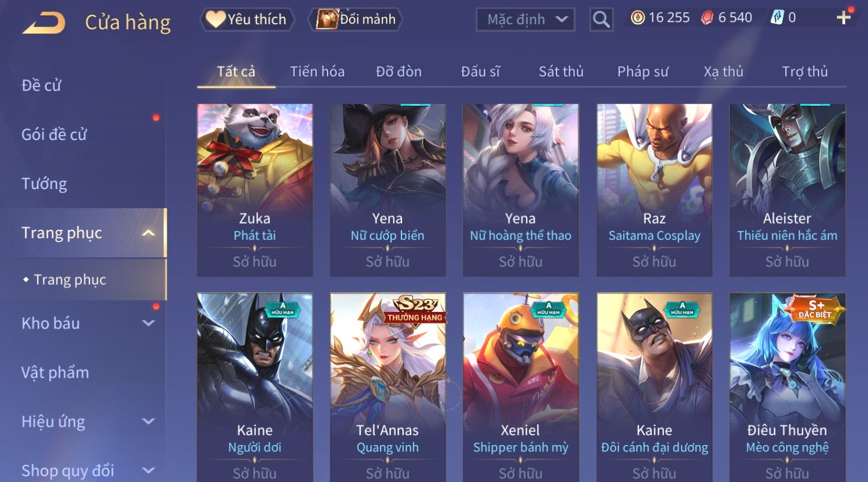Click the gold coin balance icon
This screenshot has height=482, width=868.
(x=637, y=18)
